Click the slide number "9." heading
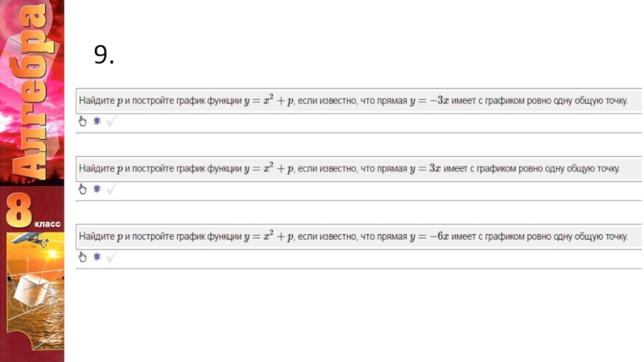 [104, 55]
